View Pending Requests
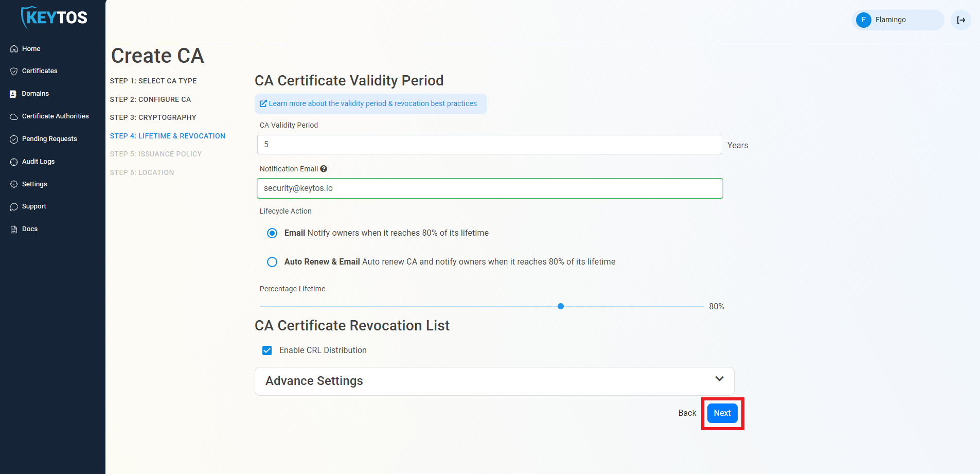The height and width of the screenshot is (474, 980). [49, 139]
